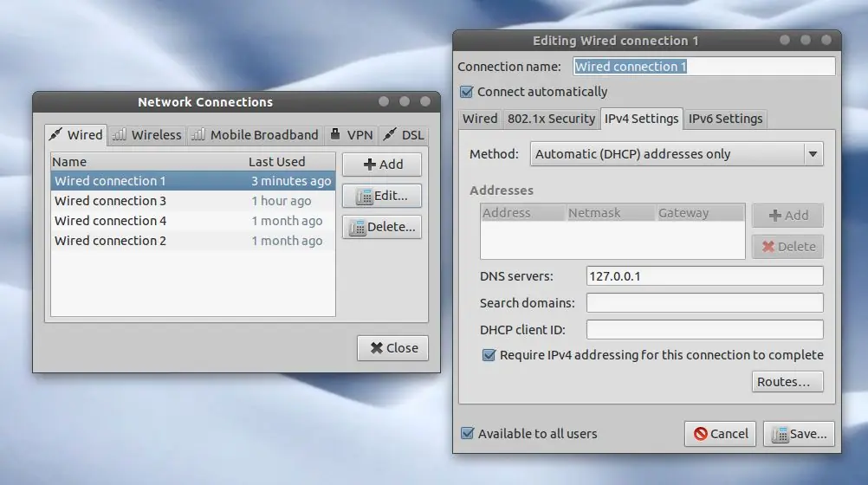
Task: Select Wired connection 3 row
Action: pyautogui.click(x=192, y=200)
